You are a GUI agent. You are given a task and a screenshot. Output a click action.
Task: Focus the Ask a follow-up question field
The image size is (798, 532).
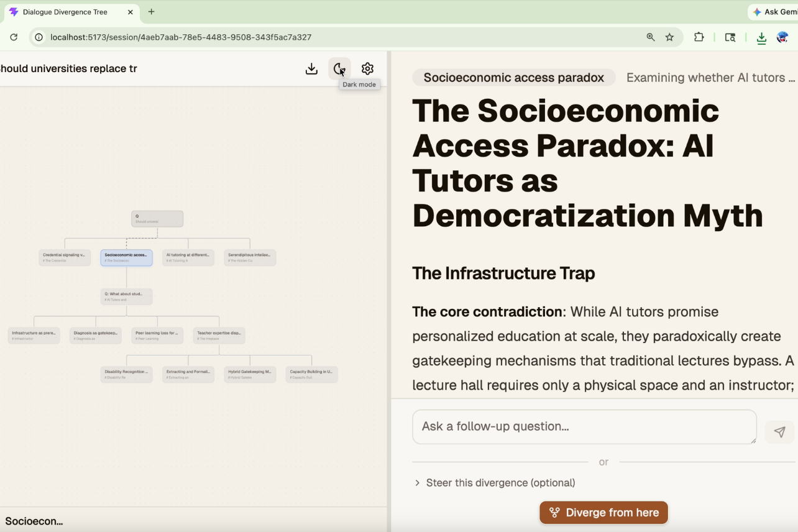(584, 426)
